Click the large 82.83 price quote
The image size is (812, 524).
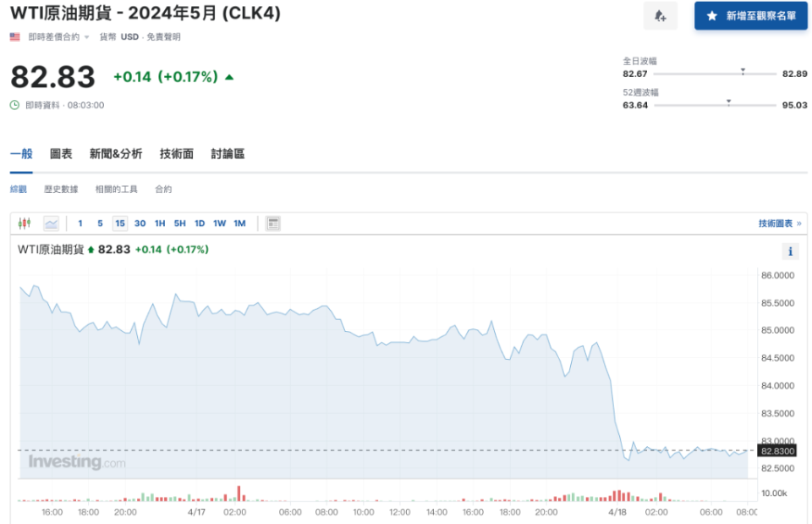coord(52,77)
